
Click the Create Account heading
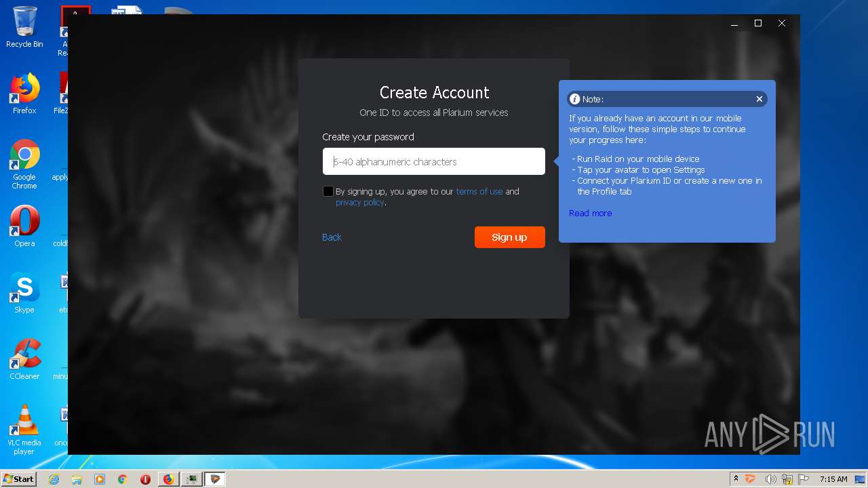pyautogui.click(x=434, y=92)
